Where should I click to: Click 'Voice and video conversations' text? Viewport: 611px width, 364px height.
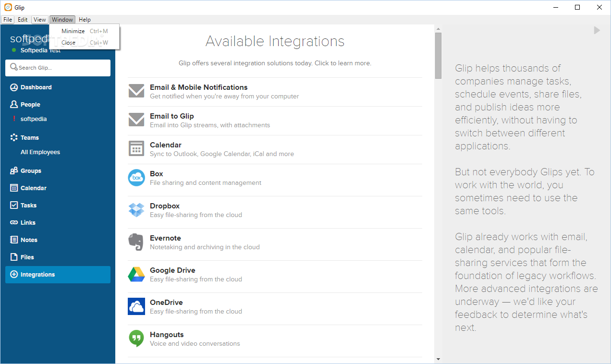click(x=195, y=344)
